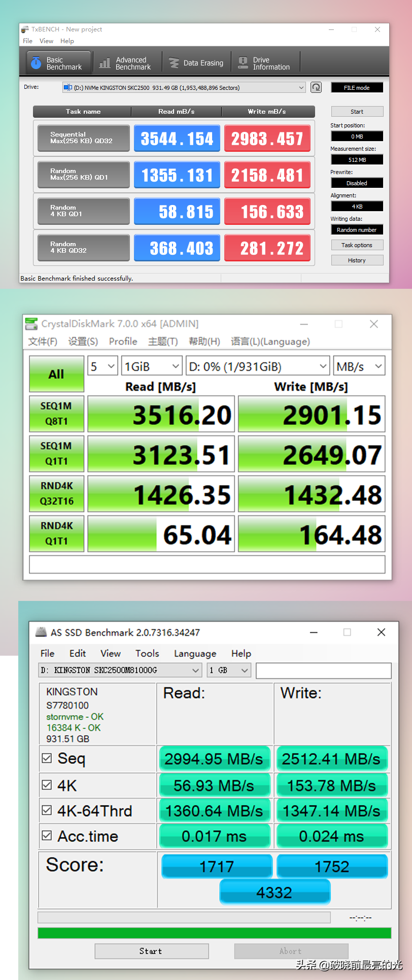Click the green progress bar in AS SSD

tap(214, 933)
